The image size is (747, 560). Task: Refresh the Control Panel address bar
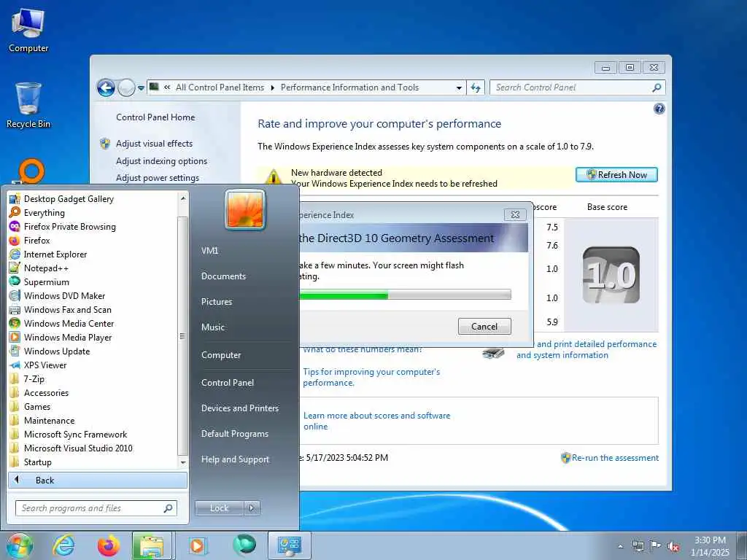(476, 87)
